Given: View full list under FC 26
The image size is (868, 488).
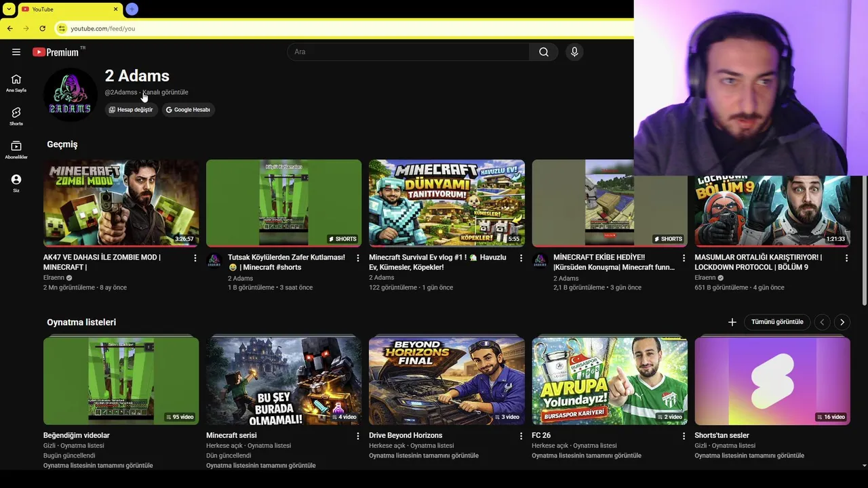Looking at the screenshot, I should tap(587, 455).
